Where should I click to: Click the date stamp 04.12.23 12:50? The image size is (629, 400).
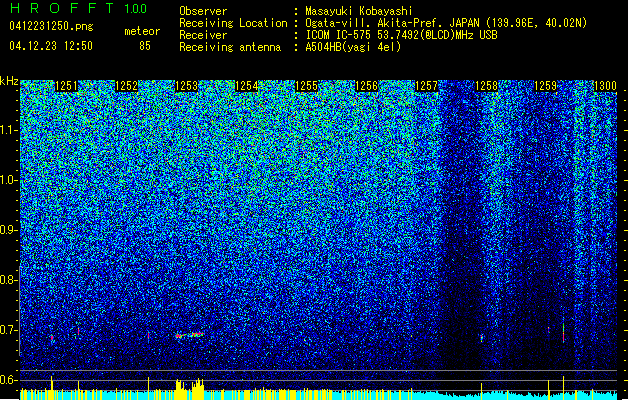tap(51, 46)
